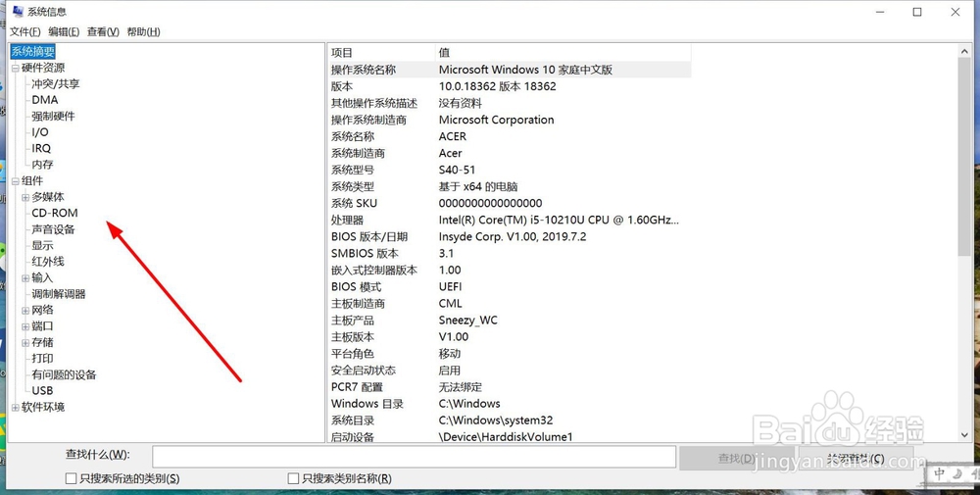Viewport: 980px width, 495px height.
Task: Click the Sneezy_WC value
Action: tap(468, 321)
